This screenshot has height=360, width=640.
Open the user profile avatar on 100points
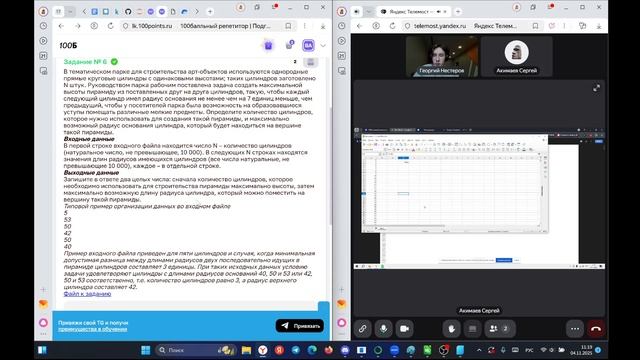308,45
